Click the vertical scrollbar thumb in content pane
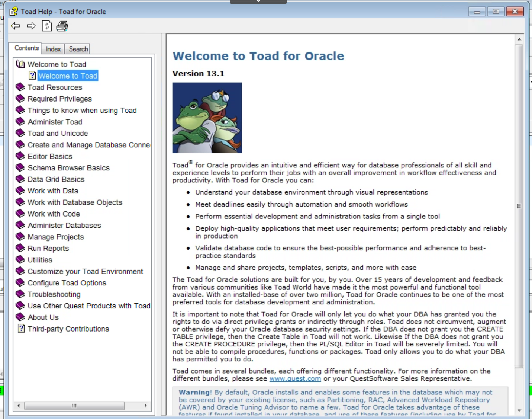 (x=519, y=206)
